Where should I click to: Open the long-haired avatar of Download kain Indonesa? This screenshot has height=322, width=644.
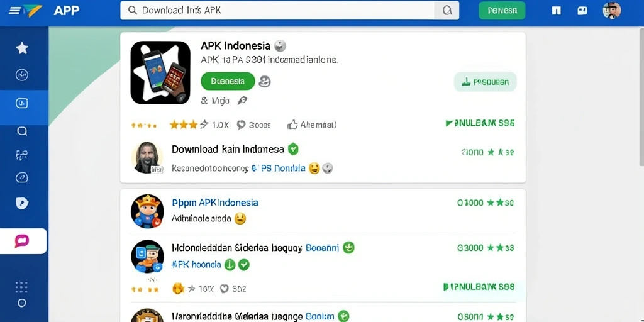tap(147, 158)
